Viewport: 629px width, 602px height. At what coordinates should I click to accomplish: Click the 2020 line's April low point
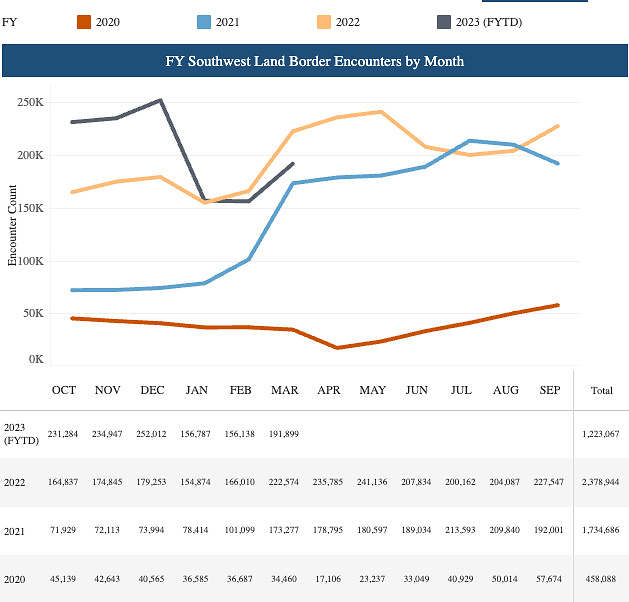coord(336,348)
